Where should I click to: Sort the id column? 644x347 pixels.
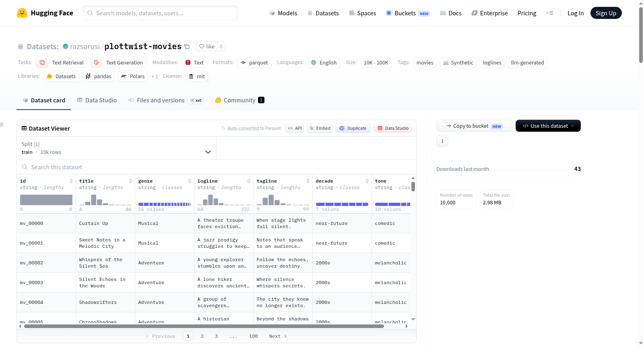71,181
